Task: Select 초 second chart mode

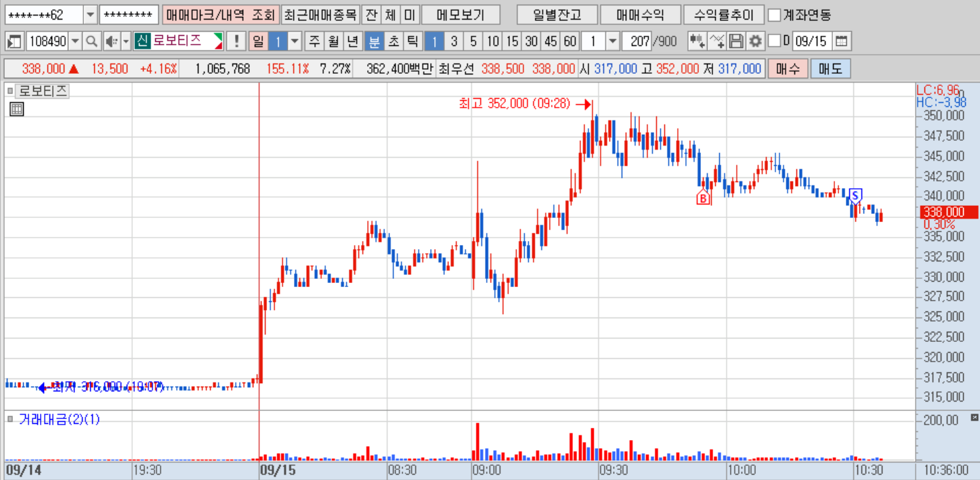Action: coord(393,41)
